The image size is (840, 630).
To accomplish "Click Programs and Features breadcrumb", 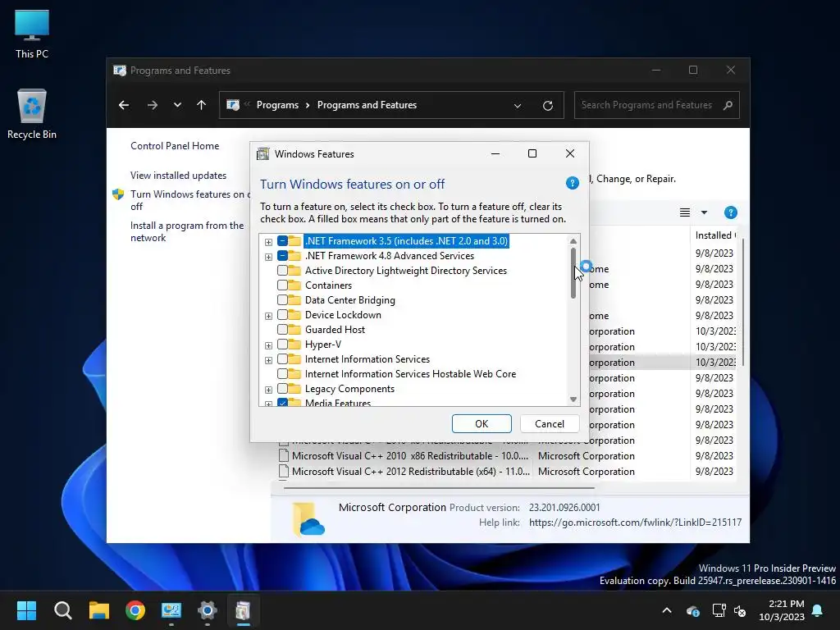I will (367, 105).
